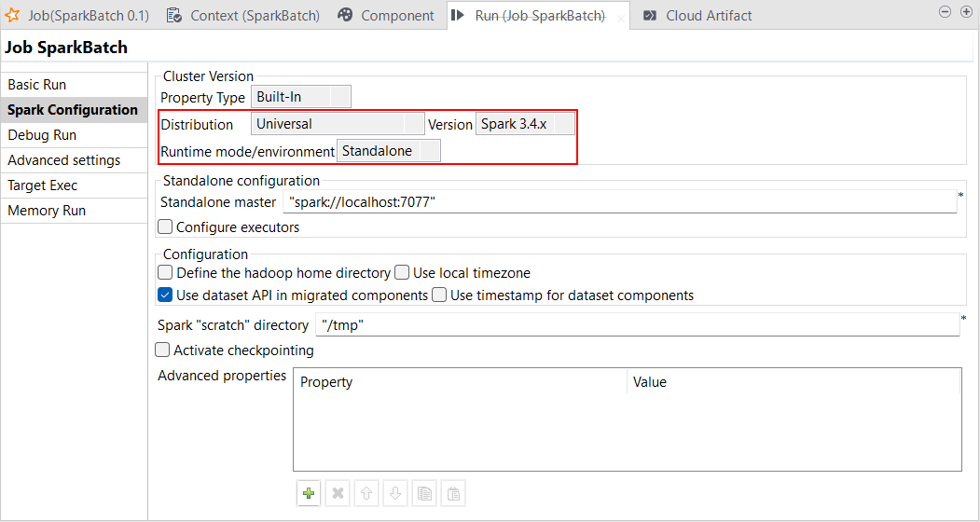Uncheck Use dataset API in migrated components
This screenshot has width=980, height=522.
tap(166, 295)
